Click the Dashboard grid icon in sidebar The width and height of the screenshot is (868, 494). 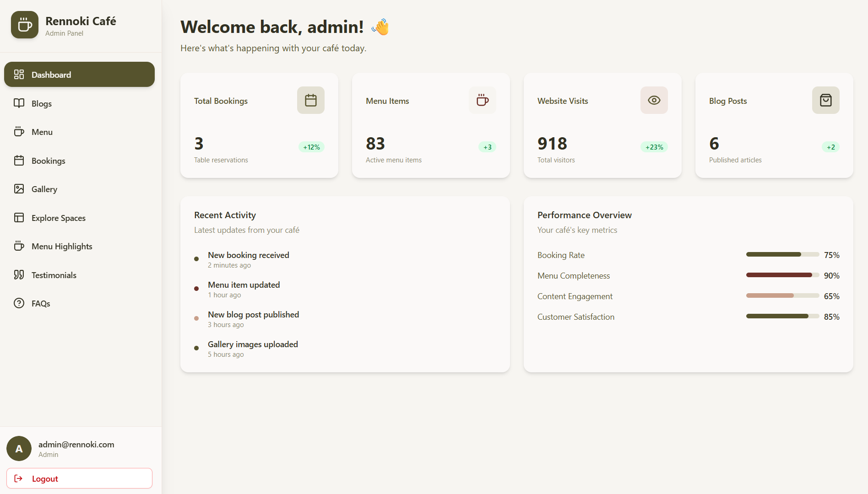tap(19, 75)
